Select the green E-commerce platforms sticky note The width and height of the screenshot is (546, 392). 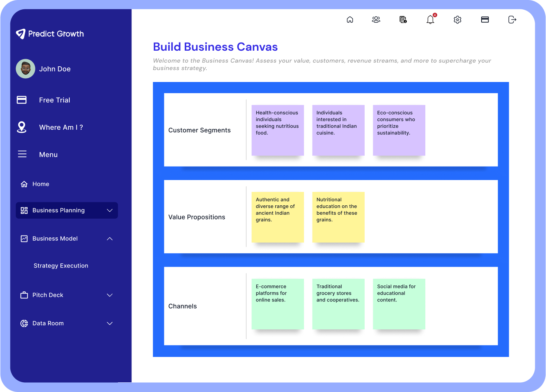[x=277, y=304]
